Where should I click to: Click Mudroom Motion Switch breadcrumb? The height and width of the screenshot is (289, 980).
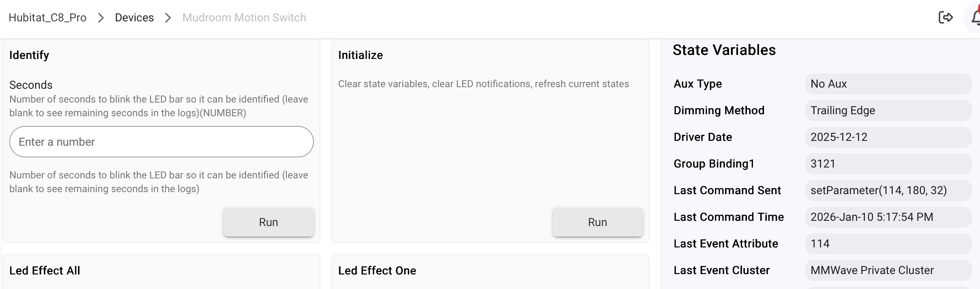tap(244, 18)
